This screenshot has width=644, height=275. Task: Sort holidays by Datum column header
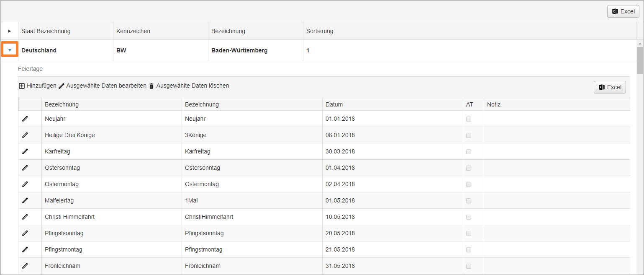[393, 104]
